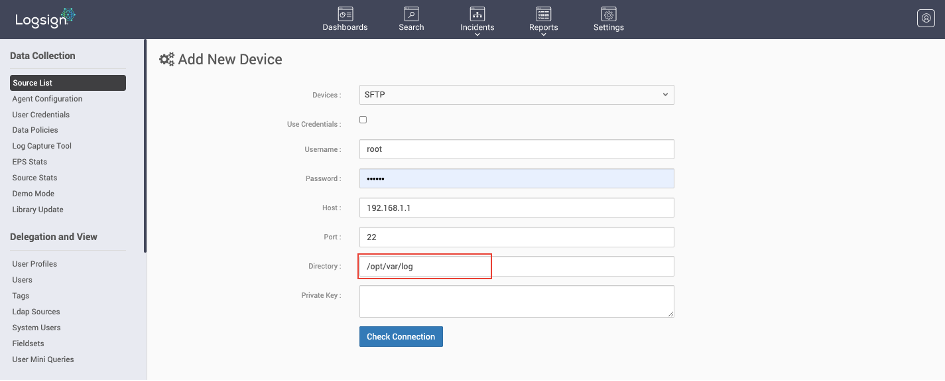This screenshot has height=381, width=945.
Task: Open Tags sidebar link
Action: 20,295
